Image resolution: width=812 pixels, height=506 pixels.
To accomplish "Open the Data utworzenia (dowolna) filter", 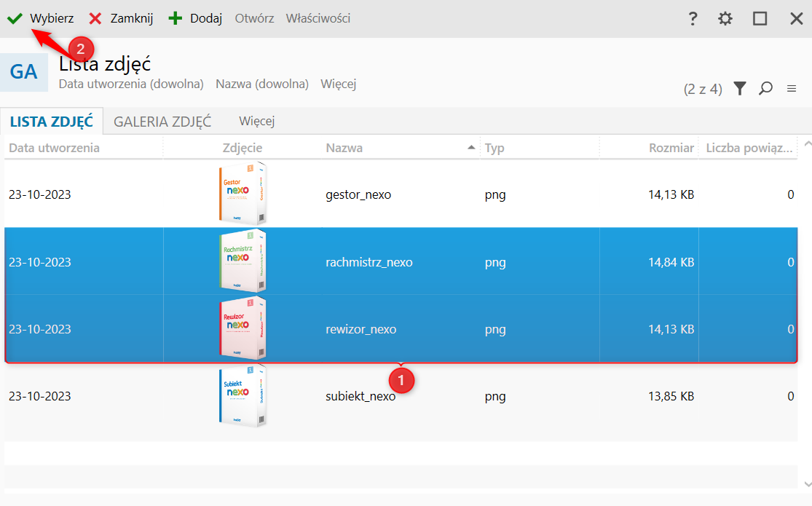I will pos(131,84).
